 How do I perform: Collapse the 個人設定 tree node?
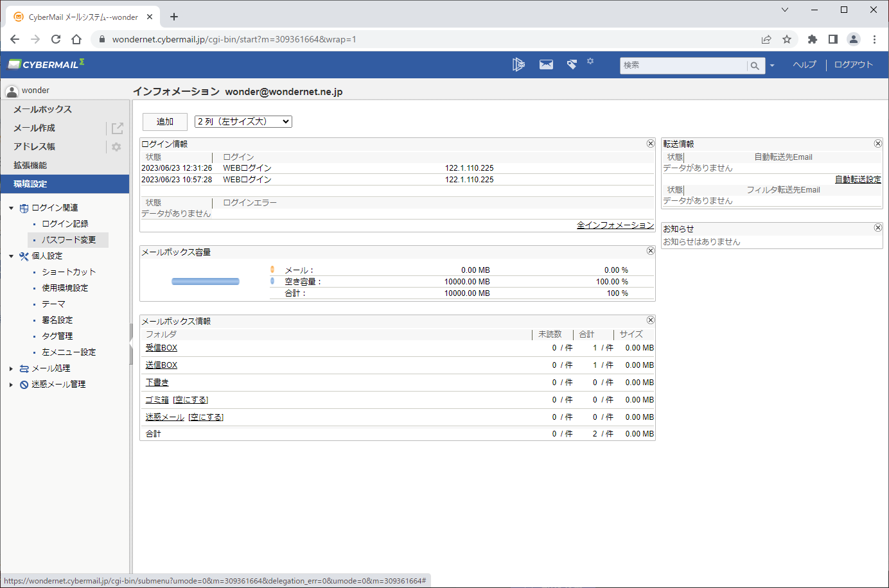click(x=11, y=256)
